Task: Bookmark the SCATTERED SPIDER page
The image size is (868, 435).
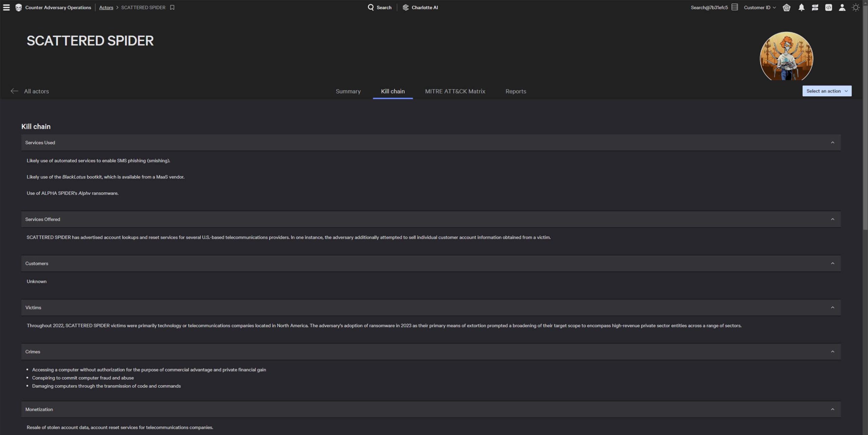Action: click(172, 7)
